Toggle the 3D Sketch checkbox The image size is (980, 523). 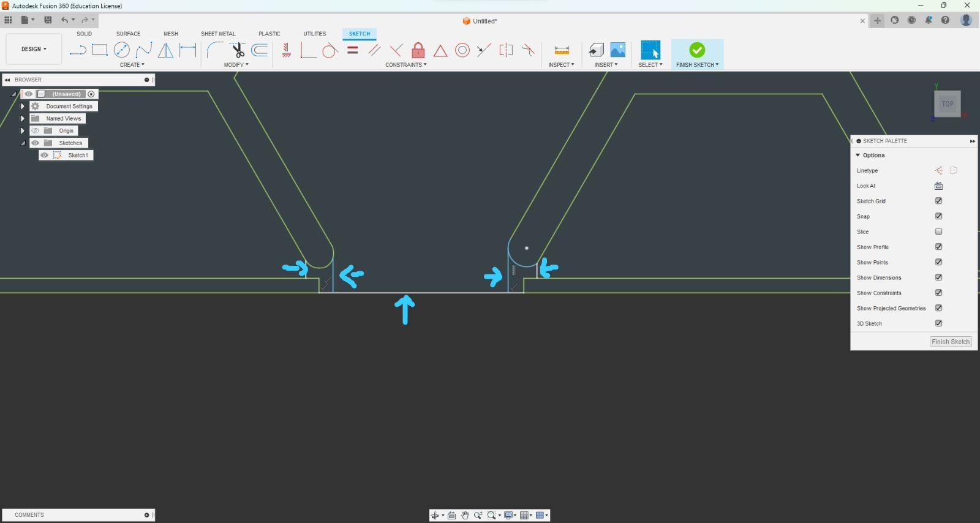pyautogui.click(x=938, y=323)
